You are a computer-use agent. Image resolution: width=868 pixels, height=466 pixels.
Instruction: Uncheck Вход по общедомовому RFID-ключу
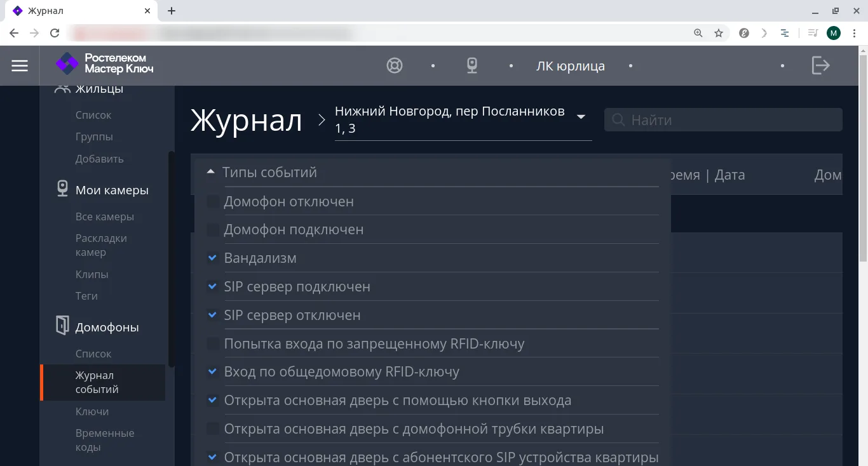tap(214, 371)
